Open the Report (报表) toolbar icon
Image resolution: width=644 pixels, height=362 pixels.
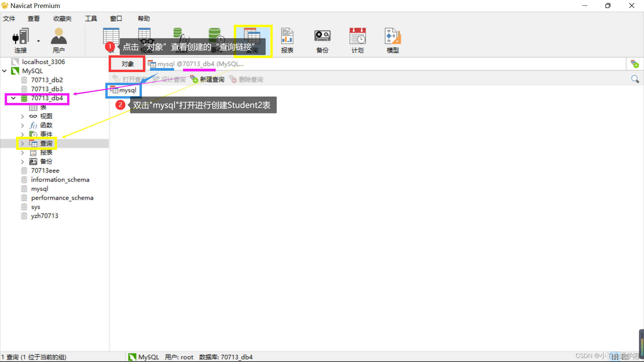(287, 40)
